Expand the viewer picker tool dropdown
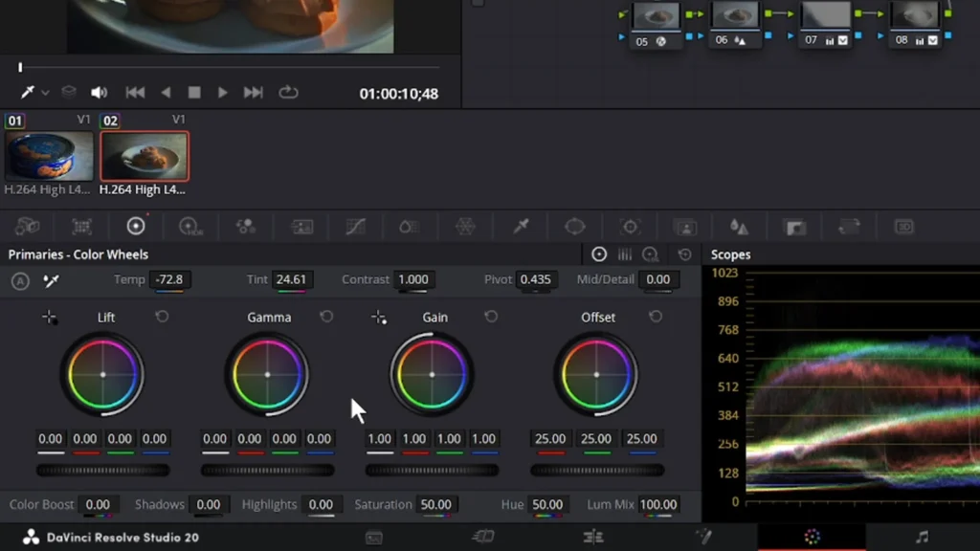The height and width of the screenshot is (551, 980). tap(45, 93)
